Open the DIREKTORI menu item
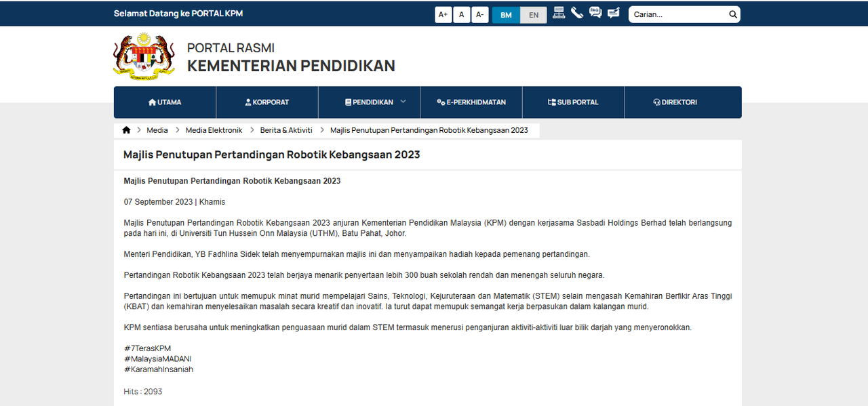Viewport: 868px width, 406px height. pos(675,102)
